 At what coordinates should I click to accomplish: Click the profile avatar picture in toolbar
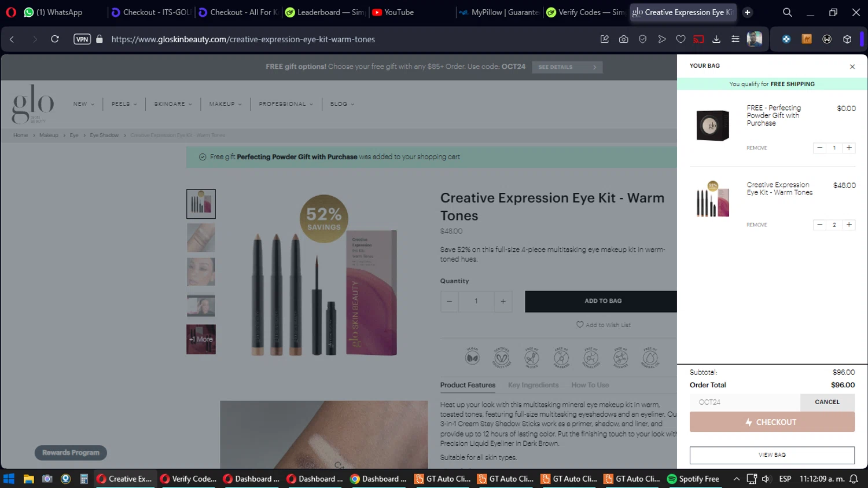point(755,39)
